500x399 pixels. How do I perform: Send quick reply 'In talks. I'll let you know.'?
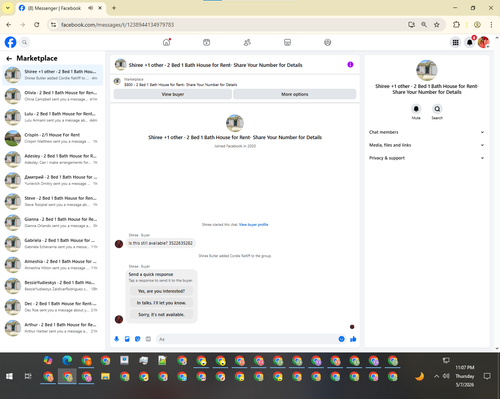[x=161, y=303]
